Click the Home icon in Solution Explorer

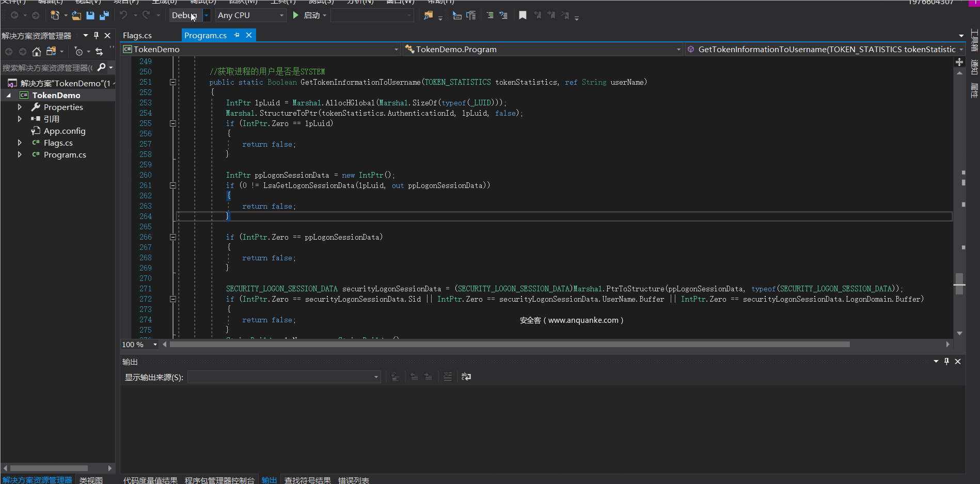tap(36, 52)
